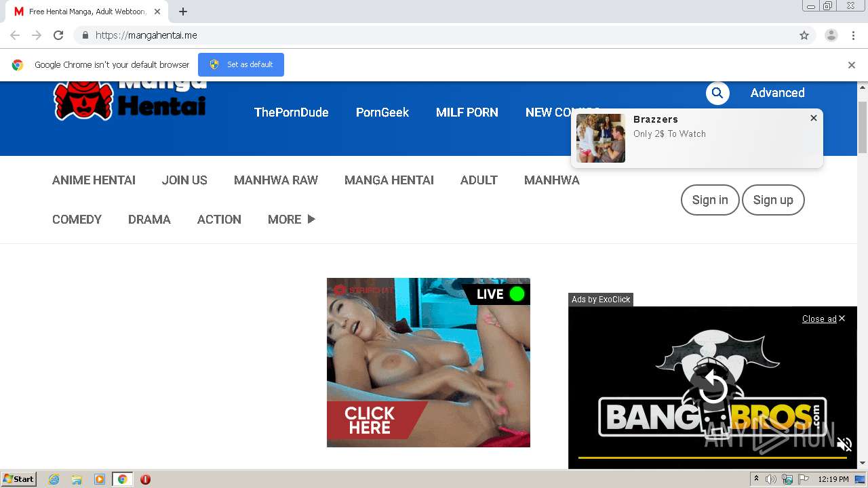The width and height of the screenshot is (868, 488).
Task: Select the COMEDY genre
Action: [77, 220]
